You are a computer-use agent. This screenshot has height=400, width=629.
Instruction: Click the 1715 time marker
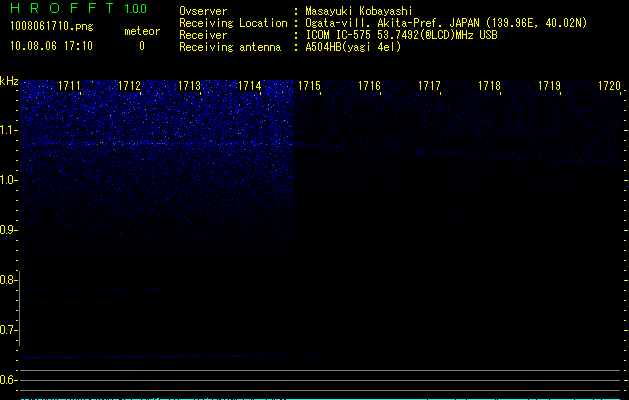[x=309, y=86]
